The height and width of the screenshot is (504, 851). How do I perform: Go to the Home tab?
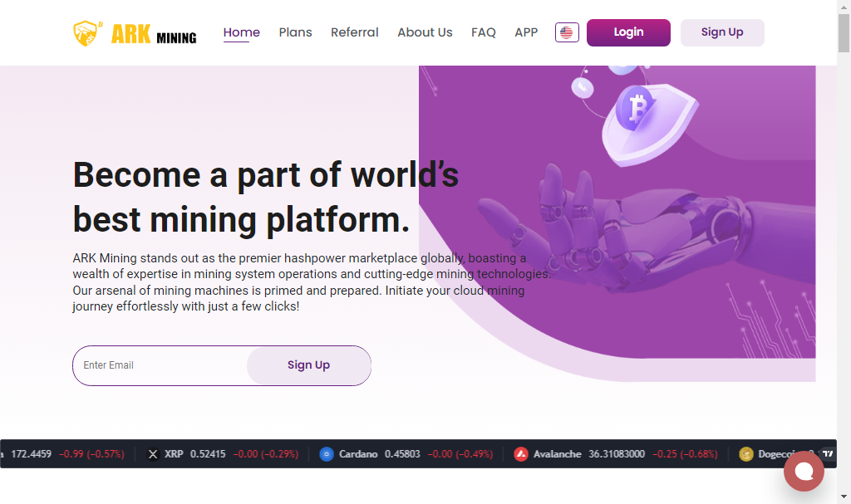[241, 32]
